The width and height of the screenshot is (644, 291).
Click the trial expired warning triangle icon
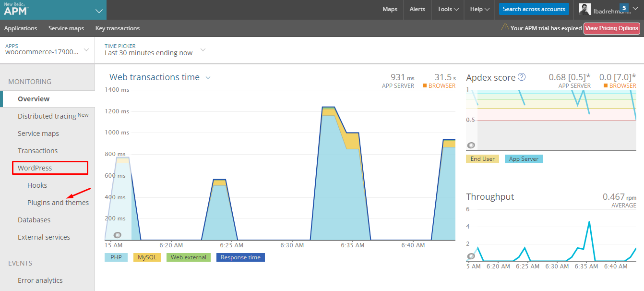505,27
